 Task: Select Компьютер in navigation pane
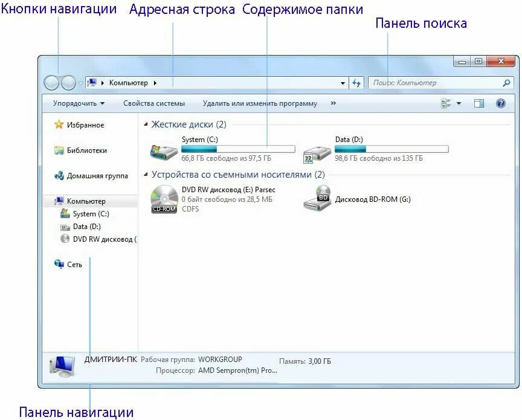pyautogui.click(x=86, y=201)
